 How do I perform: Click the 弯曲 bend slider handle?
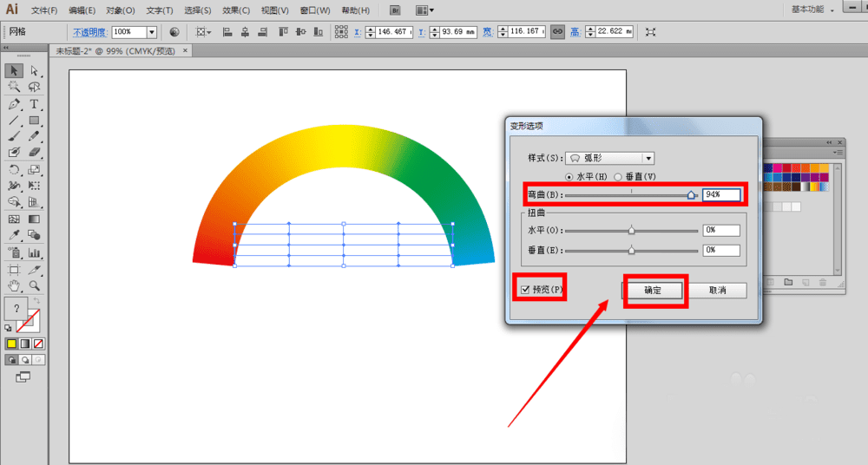click(692, 195)
